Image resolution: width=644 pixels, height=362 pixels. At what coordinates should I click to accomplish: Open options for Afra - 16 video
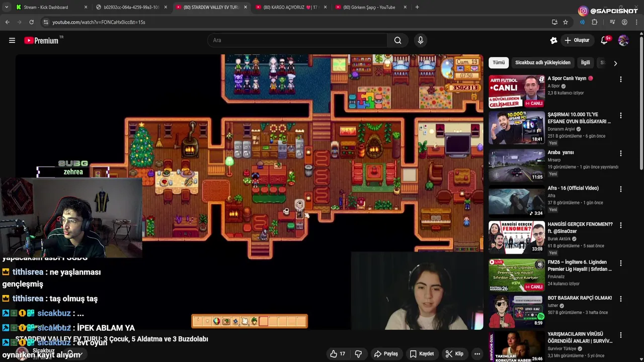pos(620,189)
